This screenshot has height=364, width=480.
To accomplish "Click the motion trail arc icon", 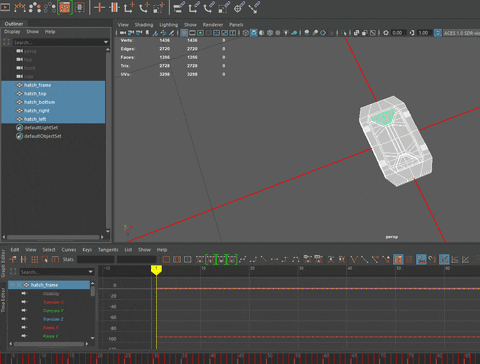I will pos(20,7).
